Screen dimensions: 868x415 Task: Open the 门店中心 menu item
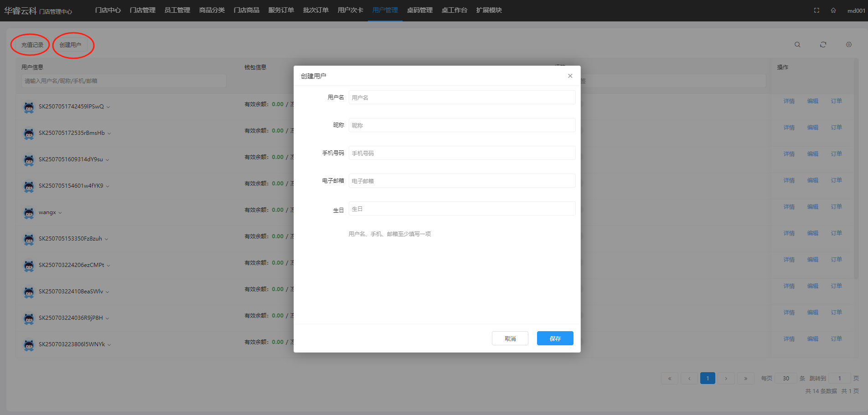(108, 10)
